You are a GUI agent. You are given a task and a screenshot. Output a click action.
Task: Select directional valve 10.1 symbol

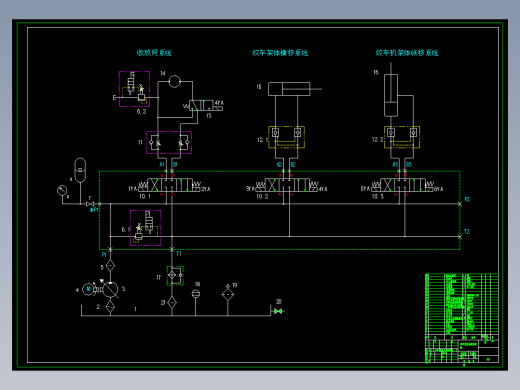pos(169,185)
